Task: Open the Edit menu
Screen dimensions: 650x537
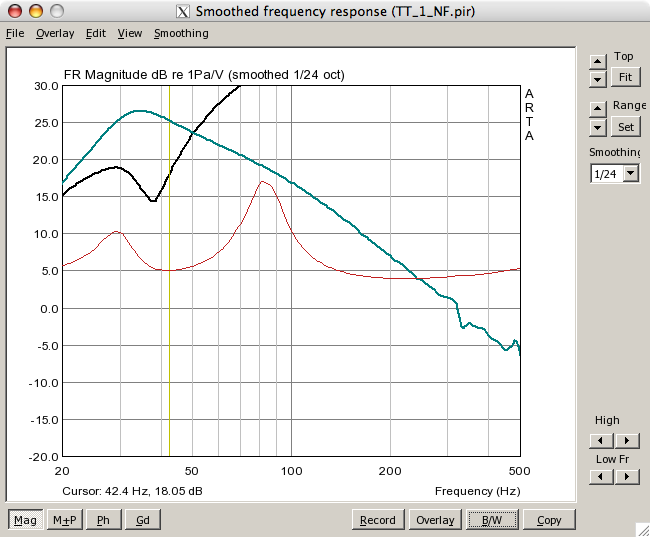Action: (96, 33)
